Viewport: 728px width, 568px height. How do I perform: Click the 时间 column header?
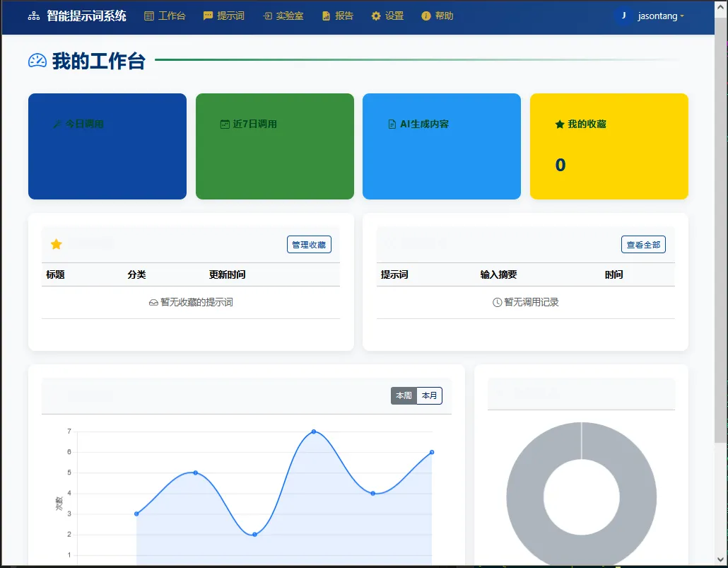[x=613, y=274]
